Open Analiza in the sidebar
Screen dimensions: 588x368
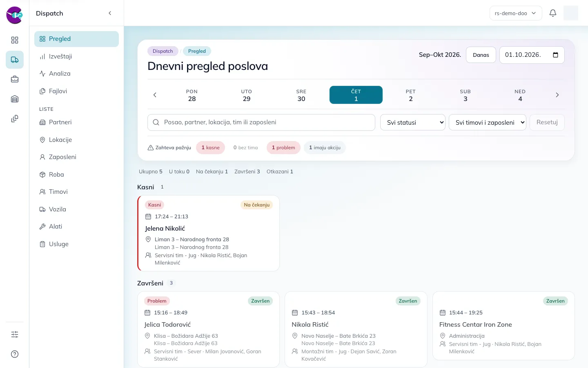[77, 74]
